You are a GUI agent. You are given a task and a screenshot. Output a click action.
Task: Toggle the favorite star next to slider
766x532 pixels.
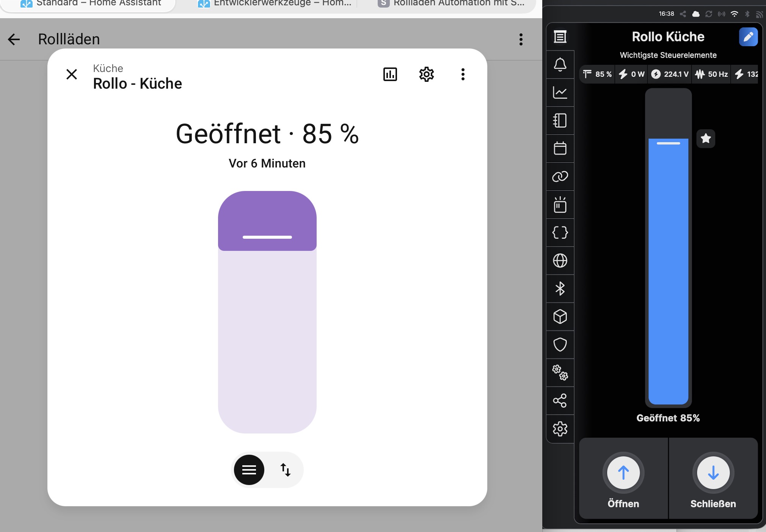[706, 138]
